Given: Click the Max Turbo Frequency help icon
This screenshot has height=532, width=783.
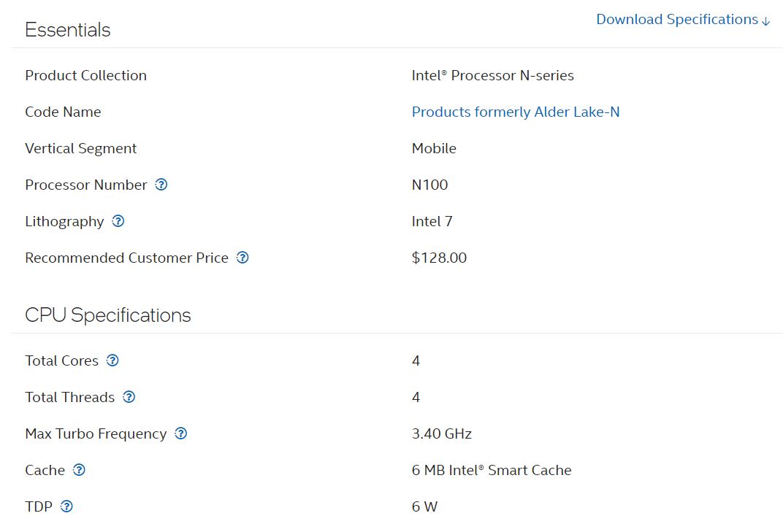Looking at the screenshot, I should [181, 433].
